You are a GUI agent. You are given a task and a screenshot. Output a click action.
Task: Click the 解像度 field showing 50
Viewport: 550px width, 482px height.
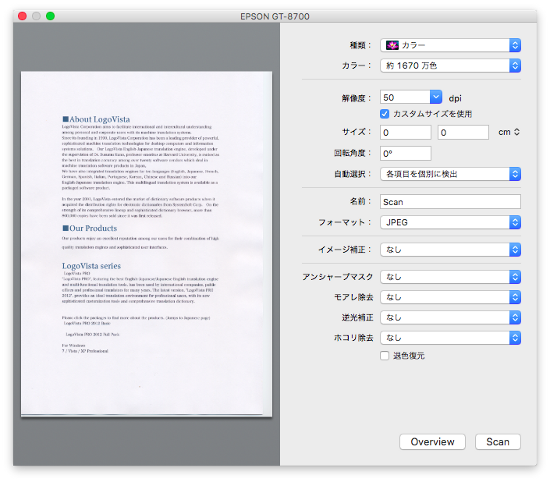pos(405,97)
